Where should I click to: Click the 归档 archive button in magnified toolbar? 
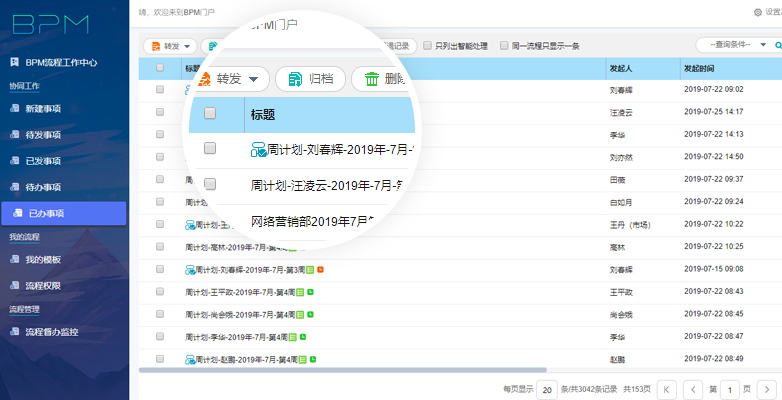(310, 80)
